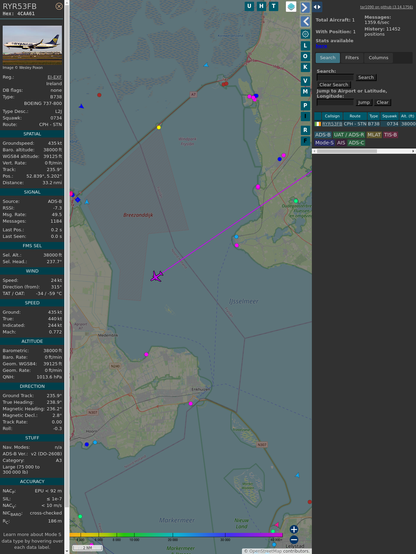Viewport: 416px width, 554px height.
Task: Switch to the Filters tab
Action: (352, 58)
